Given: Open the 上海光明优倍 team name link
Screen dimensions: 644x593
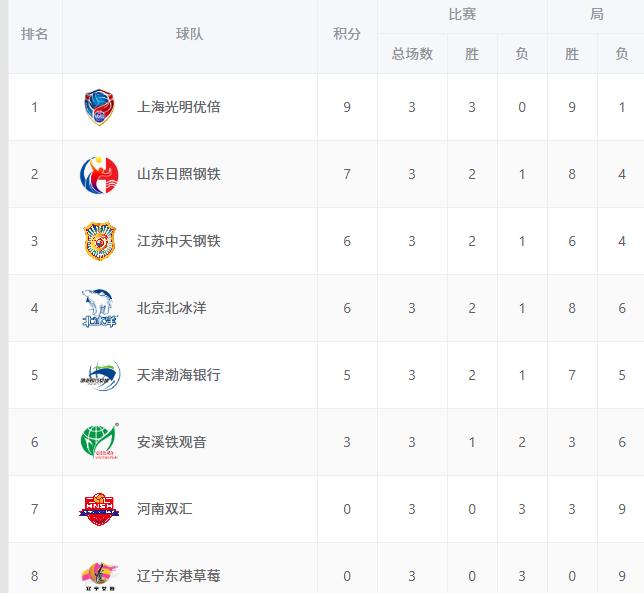Looking at the screenshot, I should (x=178, y=107).
